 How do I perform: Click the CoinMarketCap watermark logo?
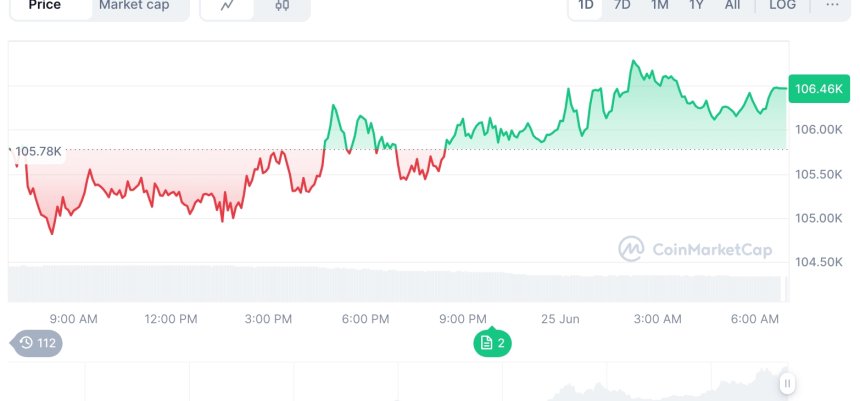point(695,249)
